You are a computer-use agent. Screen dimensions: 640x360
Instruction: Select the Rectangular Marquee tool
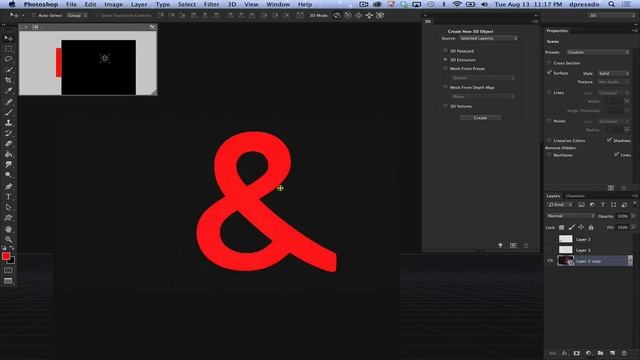point(8,49)
